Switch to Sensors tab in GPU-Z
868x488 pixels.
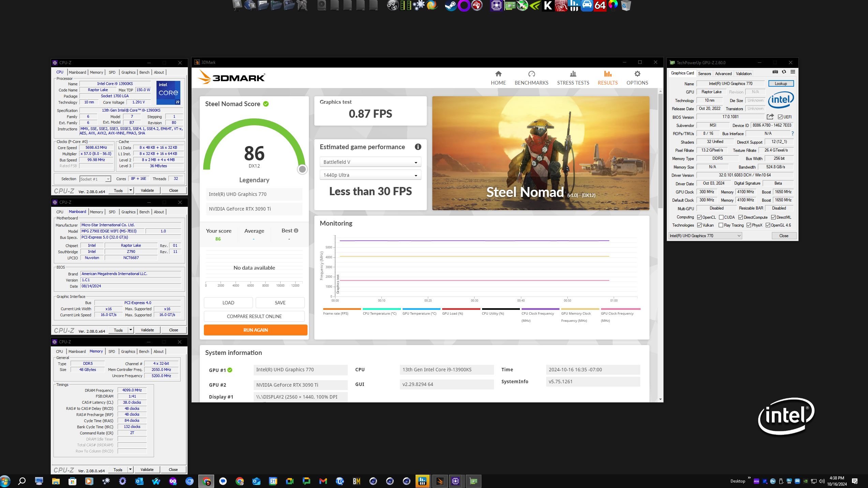704,73
